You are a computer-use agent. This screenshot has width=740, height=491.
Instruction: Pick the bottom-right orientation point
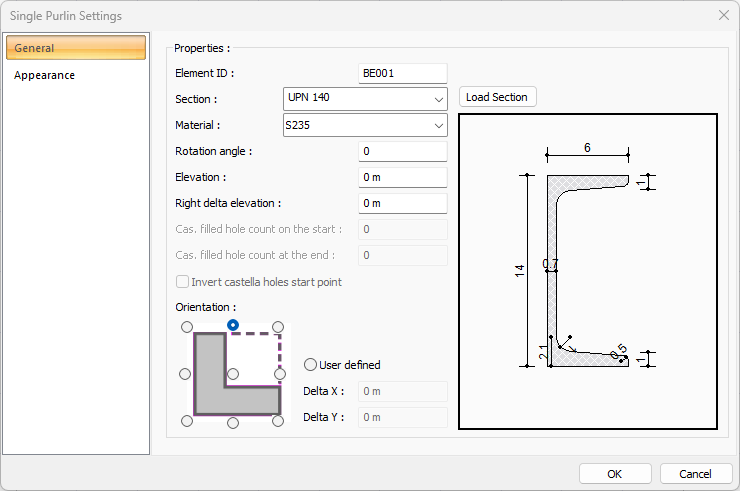279,421
